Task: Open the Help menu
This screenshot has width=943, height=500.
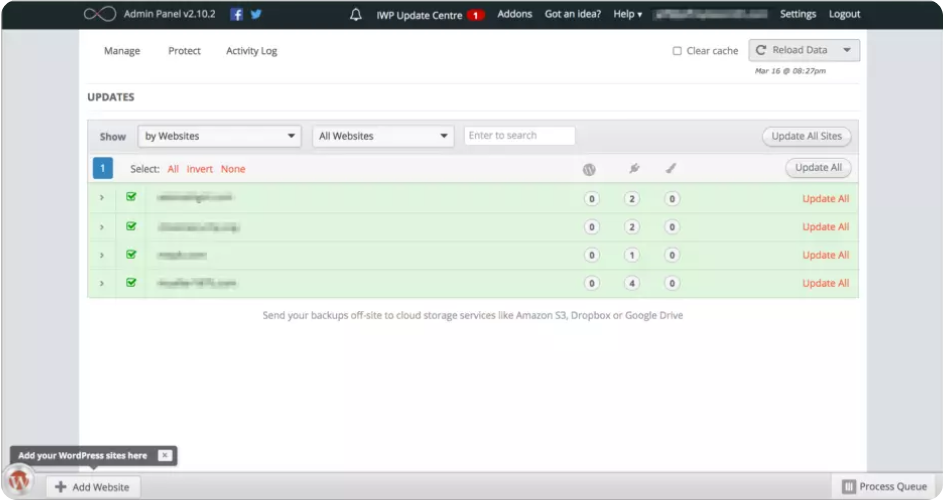Action: pyautogui.click(x=627, y=14)
